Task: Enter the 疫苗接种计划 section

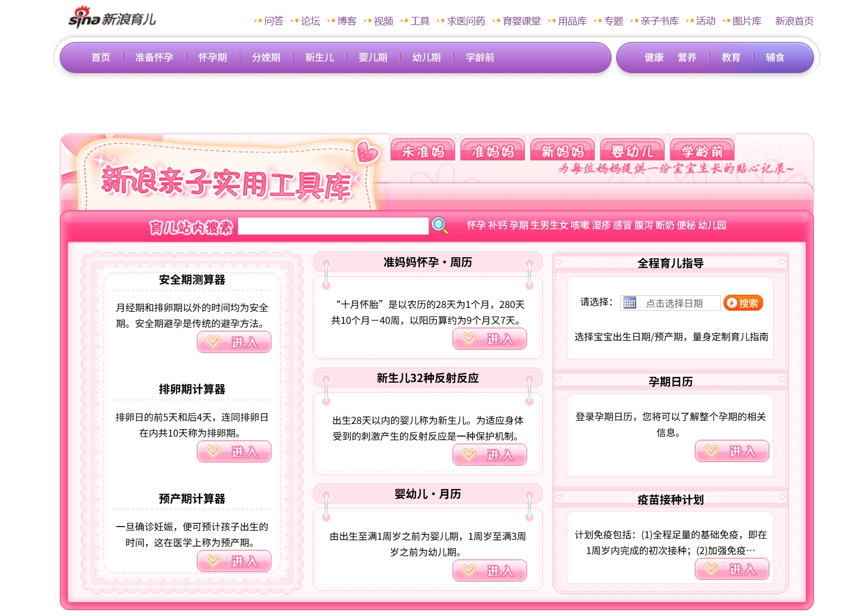Action: click(x=732, y=569)
